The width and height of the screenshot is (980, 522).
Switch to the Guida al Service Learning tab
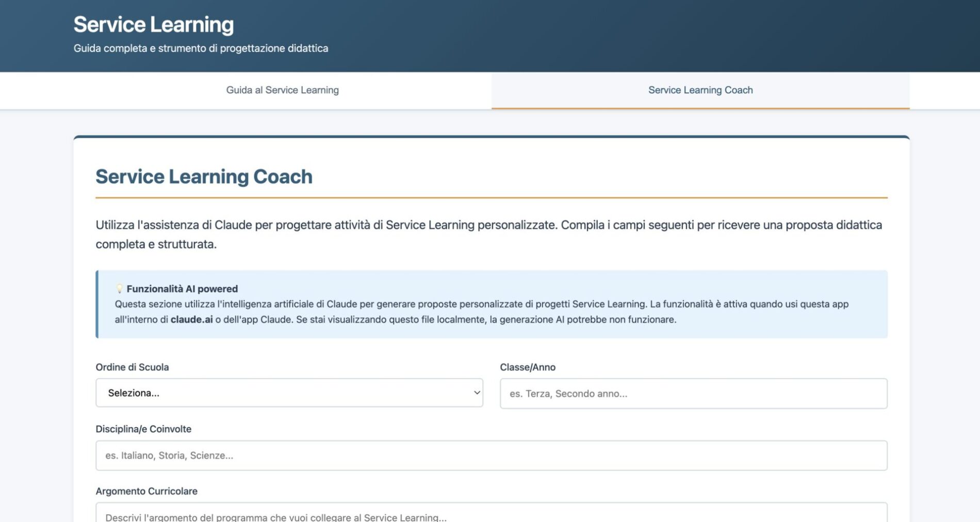coord(282,90)
